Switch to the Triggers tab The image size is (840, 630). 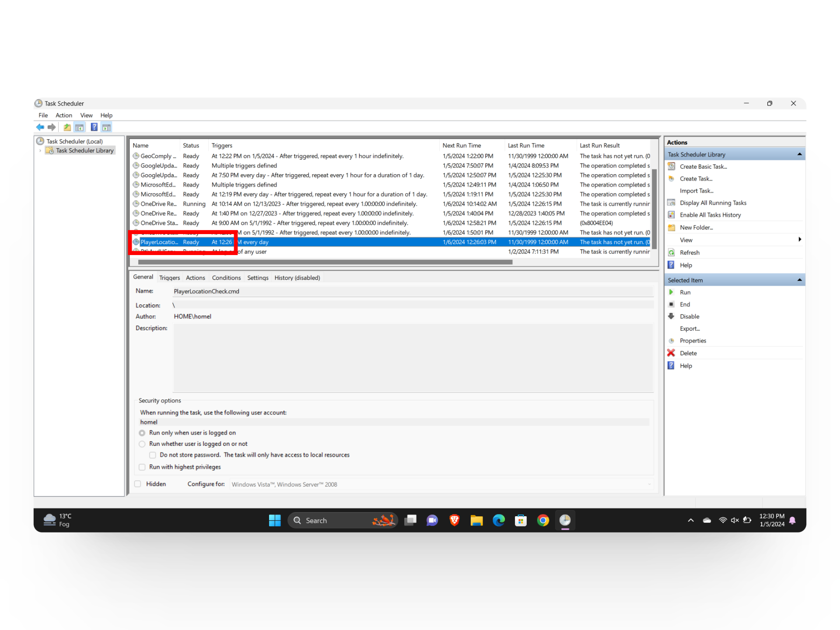tap(169, 278)
